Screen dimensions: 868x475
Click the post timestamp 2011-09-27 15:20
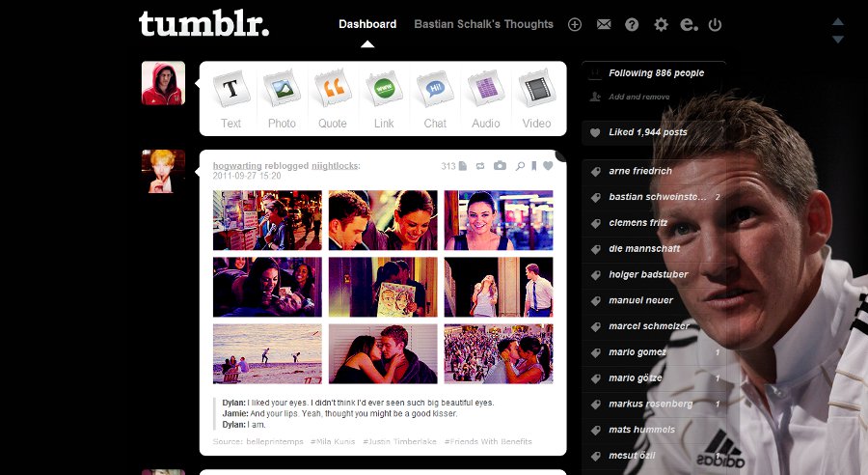click(247, 176)
